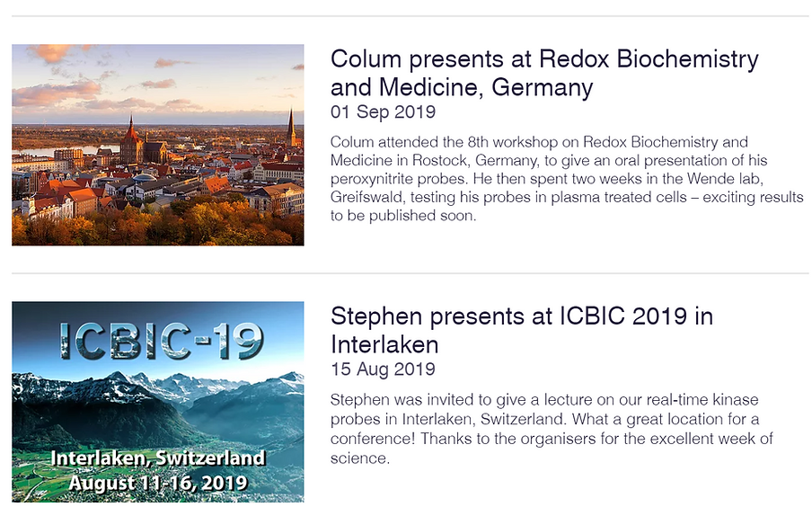
Task: Click 'and Medicine, Germany' title line
Action: pos(462,87)
